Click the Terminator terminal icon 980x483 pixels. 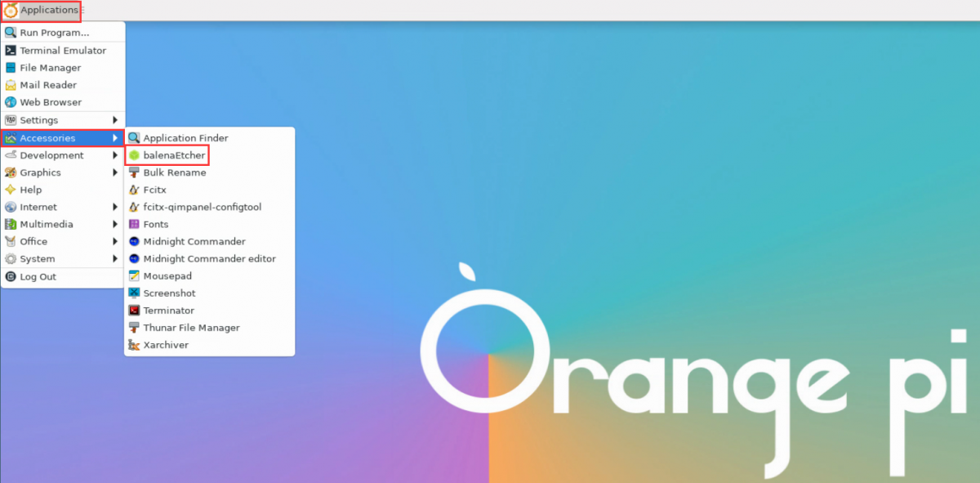pos(135,310)
